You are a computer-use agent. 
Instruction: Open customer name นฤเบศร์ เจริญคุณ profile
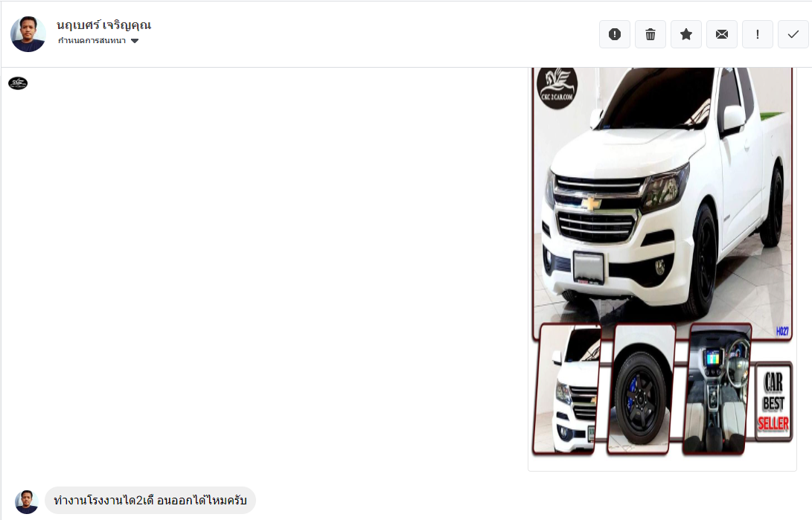coord(104,25)
